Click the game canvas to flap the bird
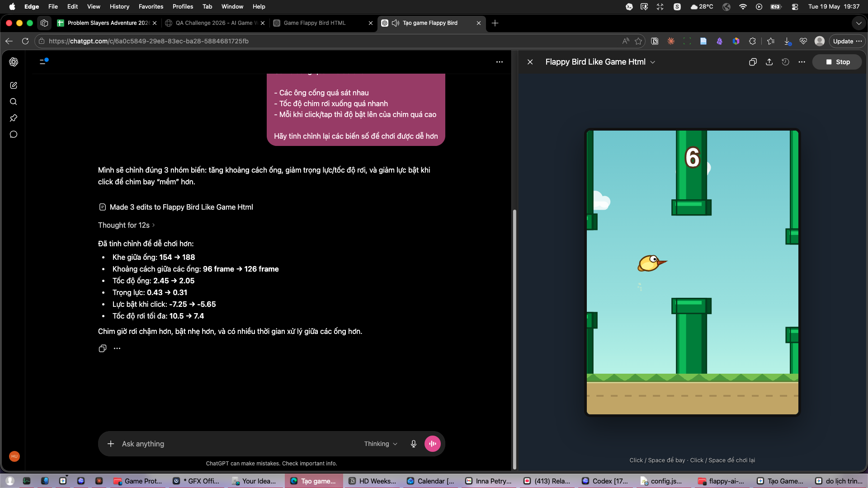Viewport: 868px width, 488px height. (x=692, y=272)
